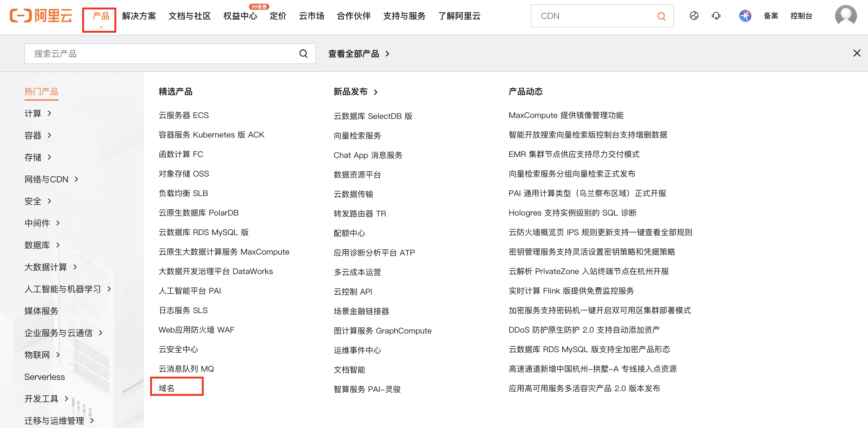Expand the 数据库 category
This screenshot has width=868, height=428.
point(42,245)
